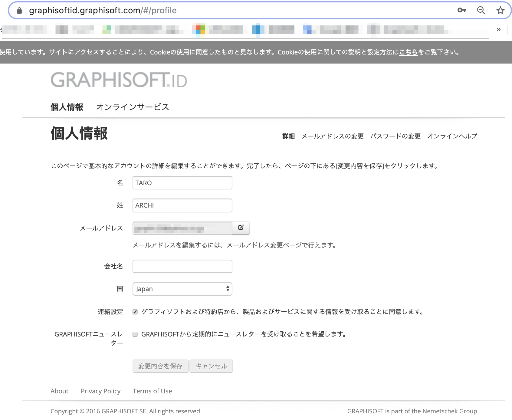Image resolution: width=512 pixels, height=420 pixels.
Task: Bookmark this page with the star icon
Action: tap(500, 10)
